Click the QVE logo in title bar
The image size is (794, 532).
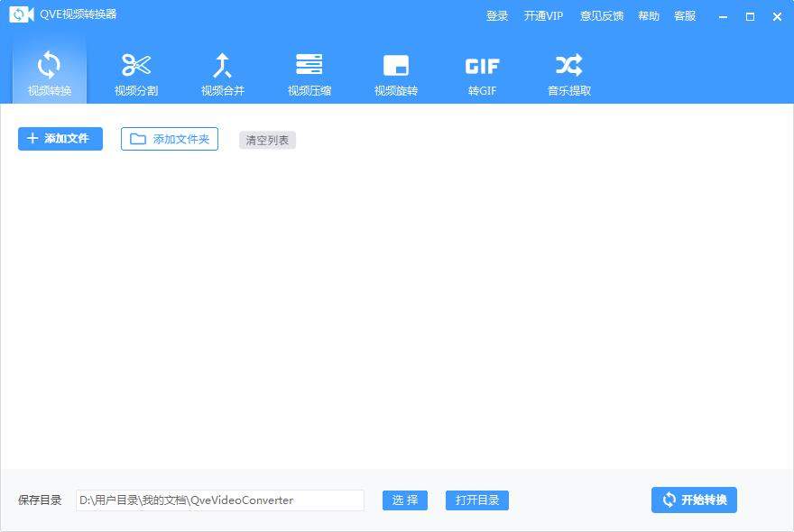[x=20, y=15]
